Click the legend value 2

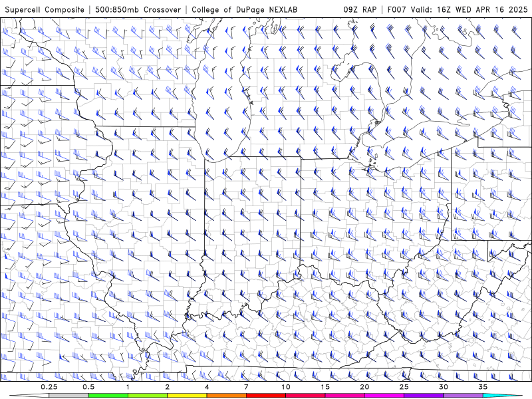[x=168, y=387]
